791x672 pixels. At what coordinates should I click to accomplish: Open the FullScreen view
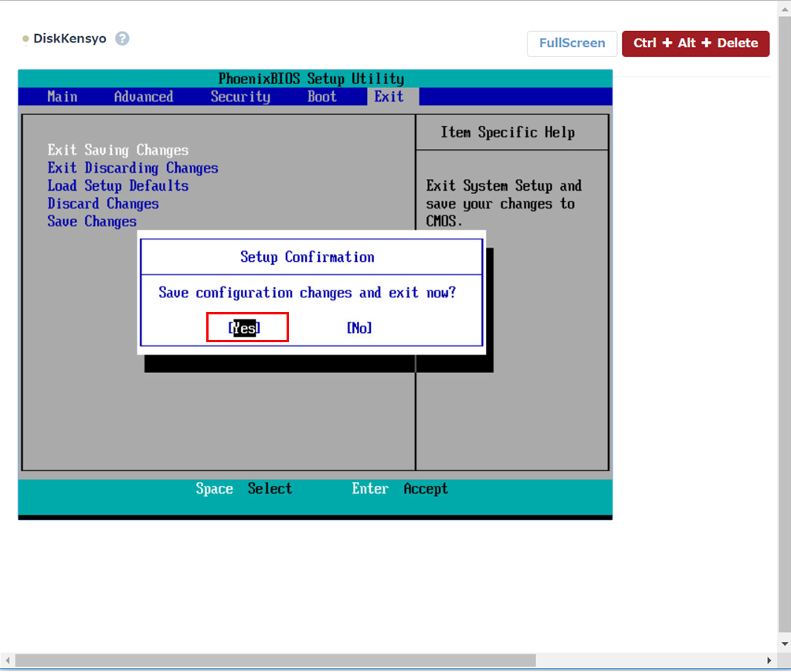pyautogui.click(x=572, y=43)
